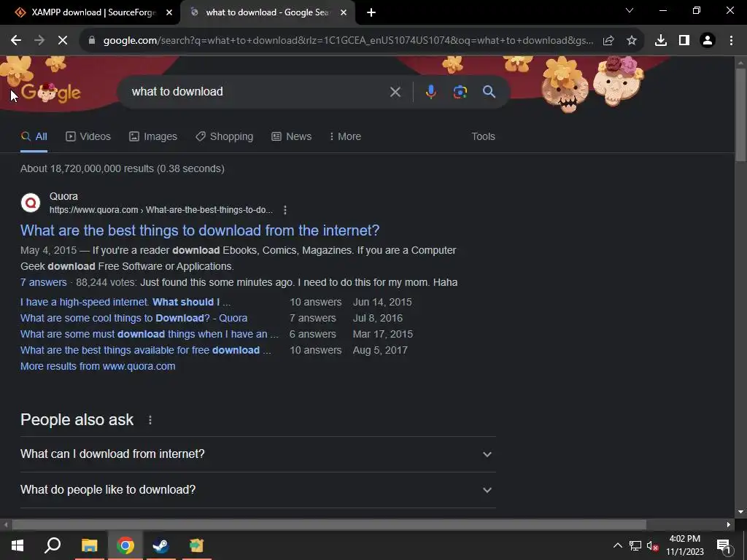Click the muted volume tray icon
The height and width of the screenshot is (560, 747).
652,545
